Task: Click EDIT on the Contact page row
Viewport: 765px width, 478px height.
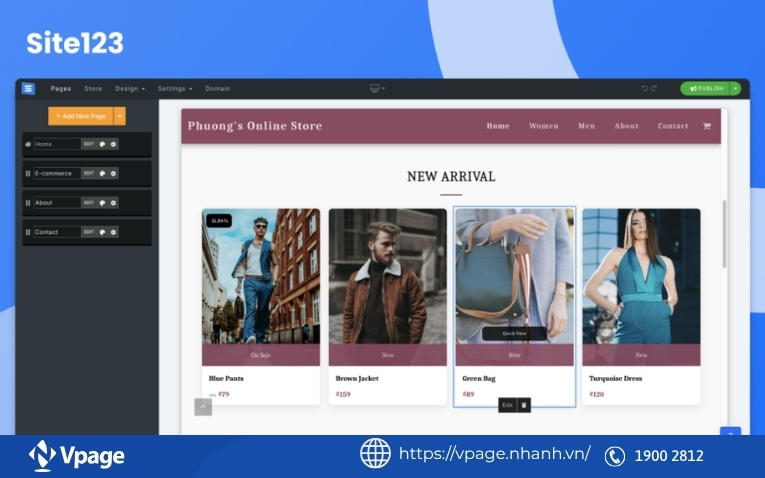Action: pos(89,232)
